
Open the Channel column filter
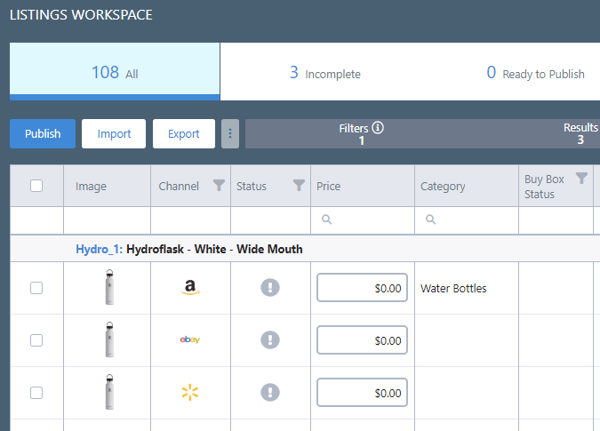click(219, 185)
